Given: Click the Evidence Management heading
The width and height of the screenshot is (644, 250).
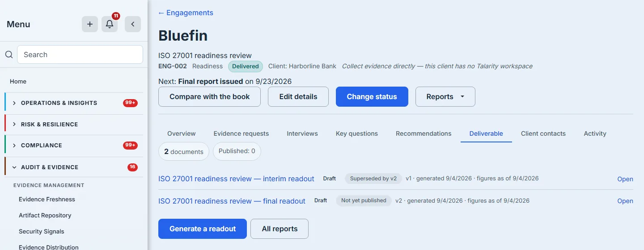Looking at the screenshot, I should click(x=49, y=185).
